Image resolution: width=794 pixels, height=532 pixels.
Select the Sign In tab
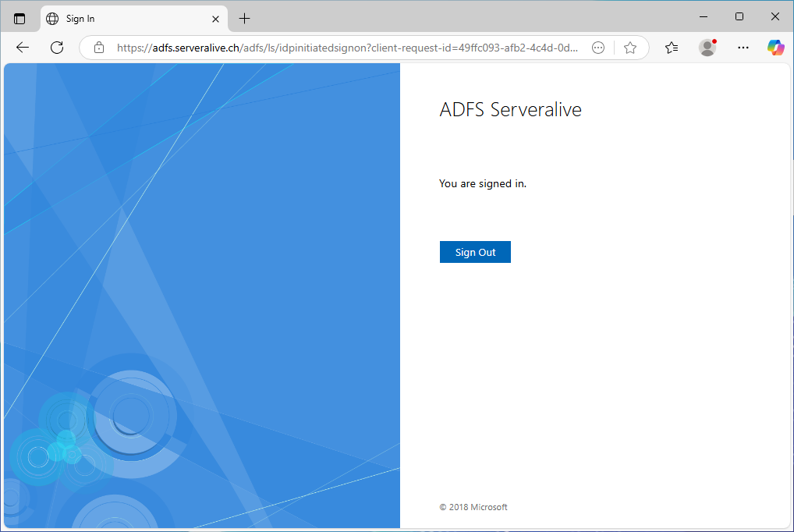(x=133, y=19)
